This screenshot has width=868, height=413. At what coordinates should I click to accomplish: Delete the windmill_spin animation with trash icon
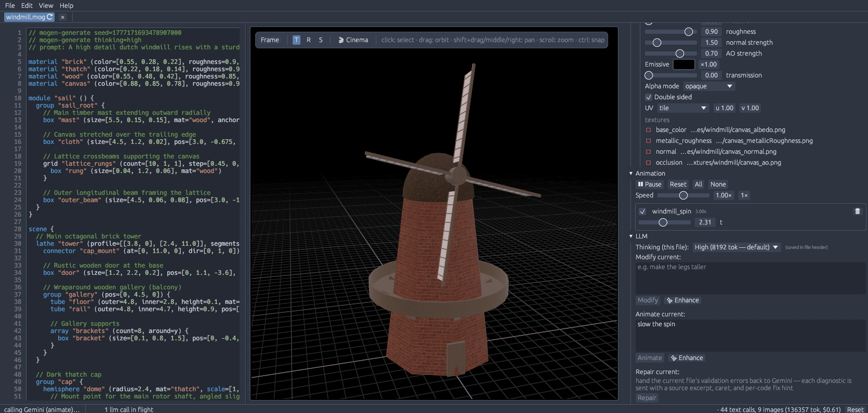pos(857,211)
